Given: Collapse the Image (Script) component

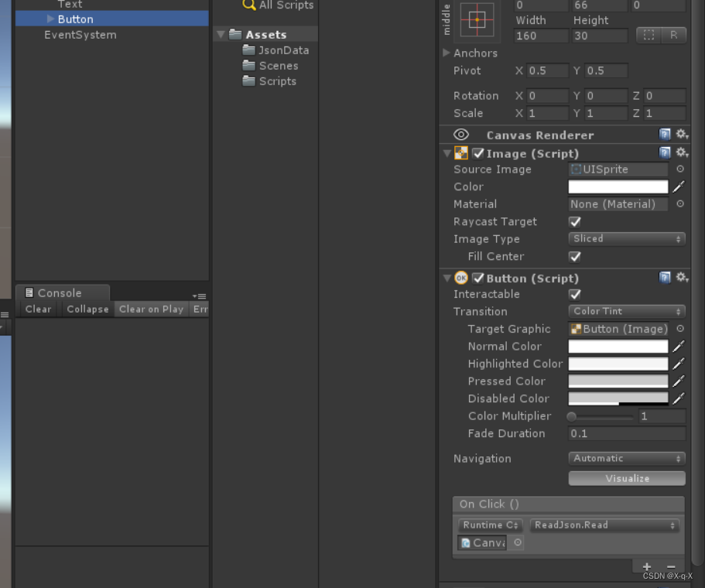Looking at the screenshot, I should [x=447, y=153].
